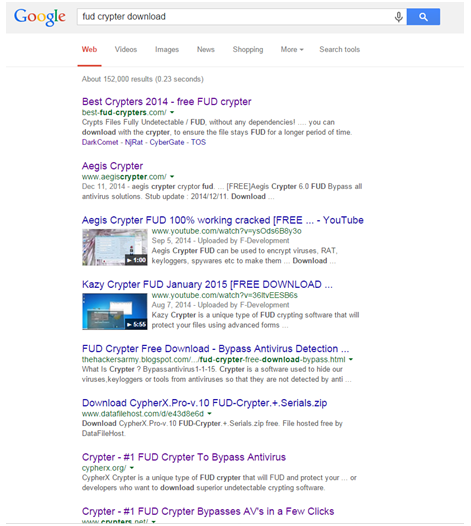Switch to the Images tab
The width and height of the screenshot is (471, 526).
pyautogui.click(x=167, y=50)
